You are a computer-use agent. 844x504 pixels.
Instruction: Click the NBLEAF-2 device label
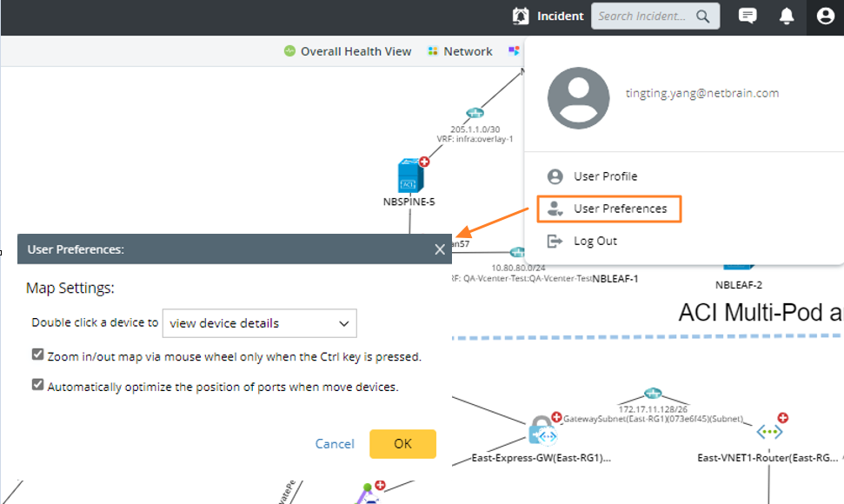[x=739, y=285]
